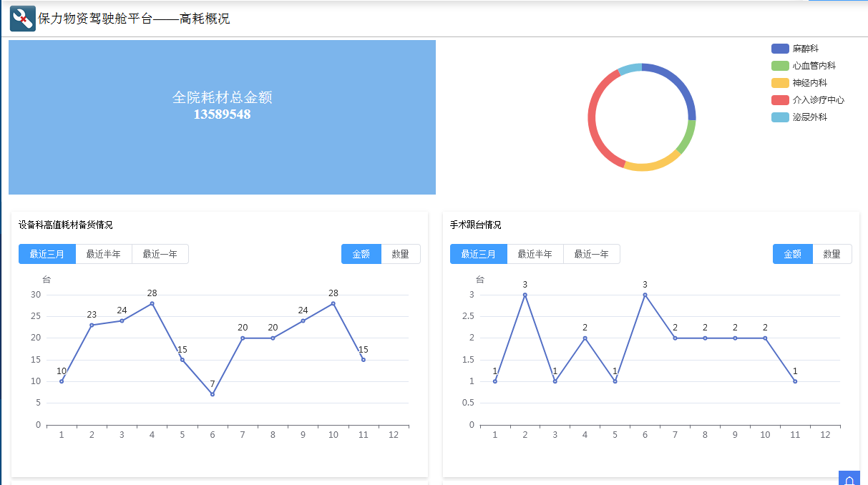
Task: Toggle 心血管内科 legend color swatch
Action: tap(780, 66)
